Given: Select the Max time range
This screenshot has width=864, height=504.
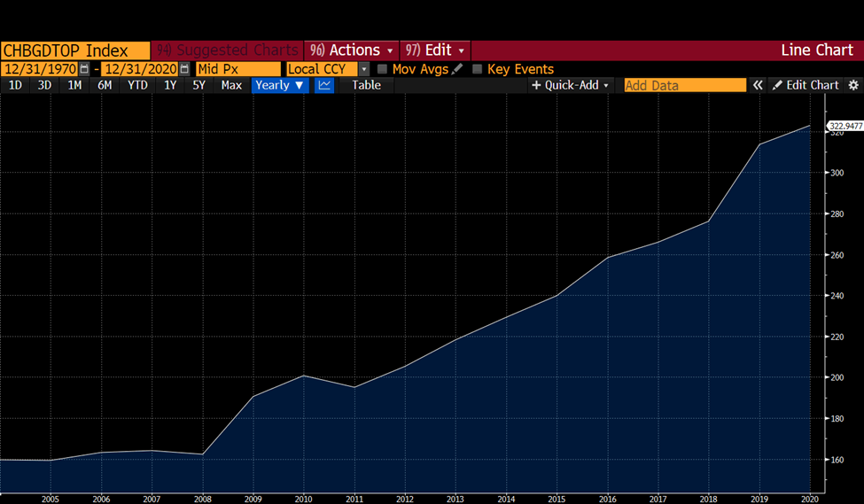Looking at the screenshot, I should pos(231,85).
